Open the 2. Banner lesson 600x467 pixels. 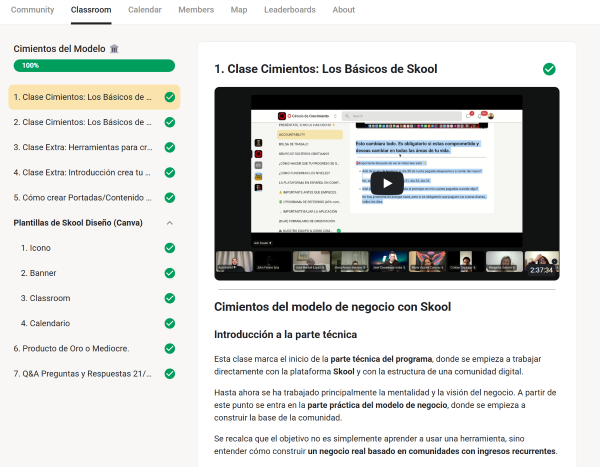[x=94, y=273]
